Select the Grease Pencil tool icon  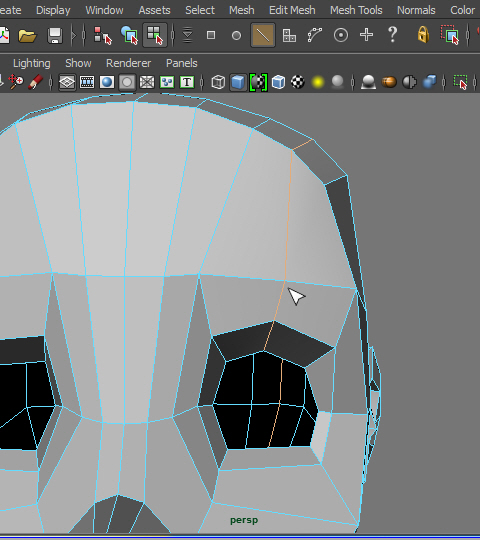pyautogui.click(x=36, y=82)
